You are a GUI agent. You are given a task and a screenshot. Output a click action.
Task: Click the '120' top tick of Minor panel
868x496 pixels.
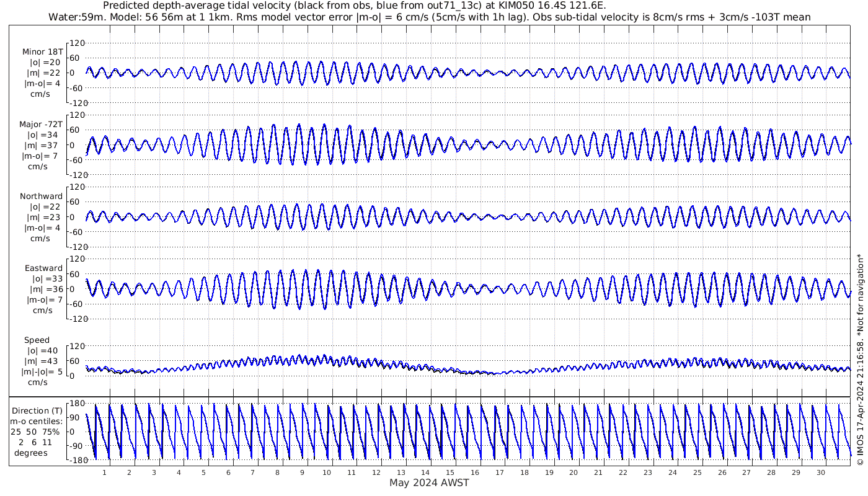coord(76,43)
